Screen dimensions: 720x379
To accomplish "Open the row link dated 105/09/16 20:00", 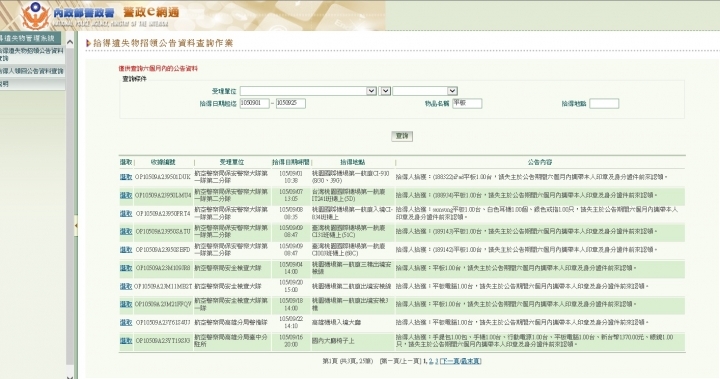I will pyautogui.click(x=126, y=340).
